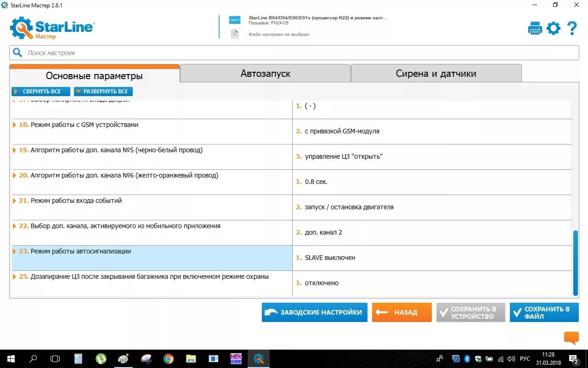The height and width of the screenshot is (368, 588).
Task: Click the search magnifier icon
Action: point(17,52)
